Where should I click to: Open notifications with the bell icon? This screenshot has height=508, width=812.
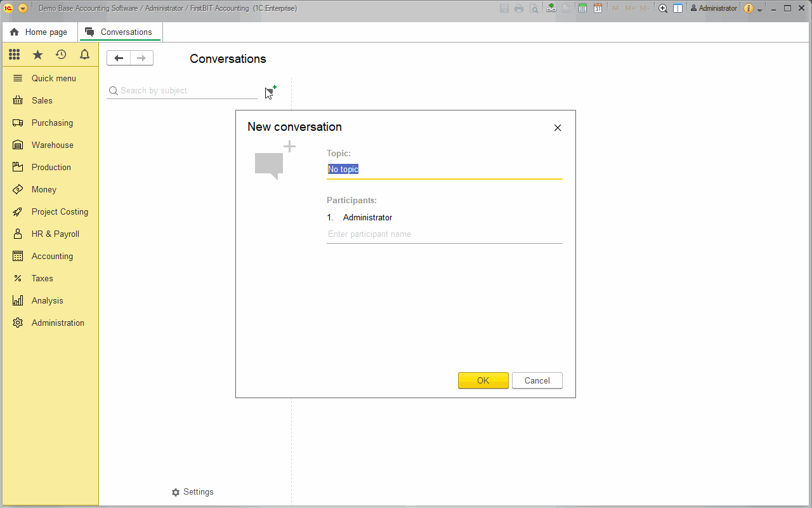coord(84,54)
